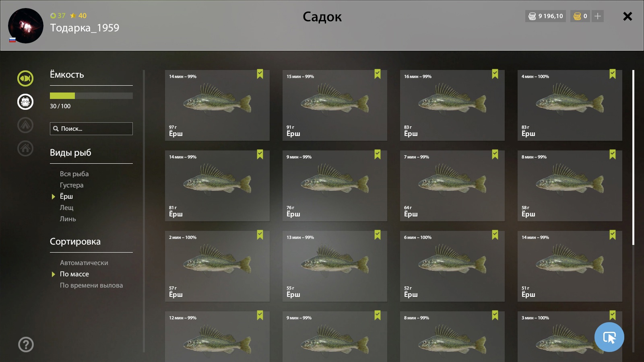Choose Автоматически sorting option
This screenshot has width=644, height=362.
(x=84, y=263)
